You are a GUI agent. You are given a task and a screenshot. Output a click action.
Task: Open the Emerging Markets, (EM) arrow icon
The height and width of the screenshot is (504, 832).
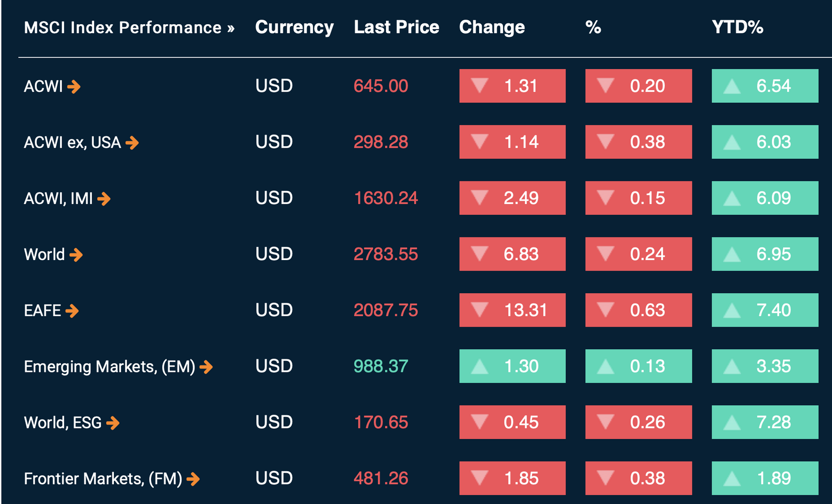[206, 366]
